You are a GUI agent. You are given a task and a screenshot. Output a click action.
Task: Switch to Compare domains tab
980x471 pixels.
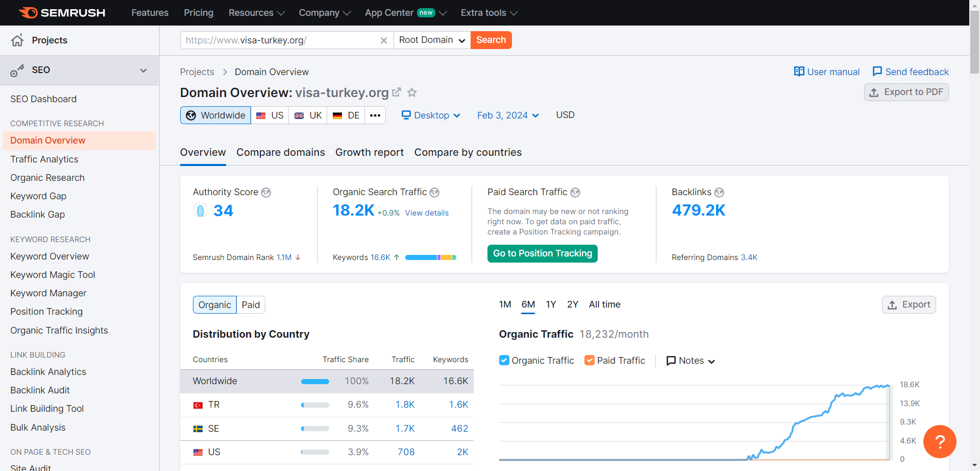(281, 153)
